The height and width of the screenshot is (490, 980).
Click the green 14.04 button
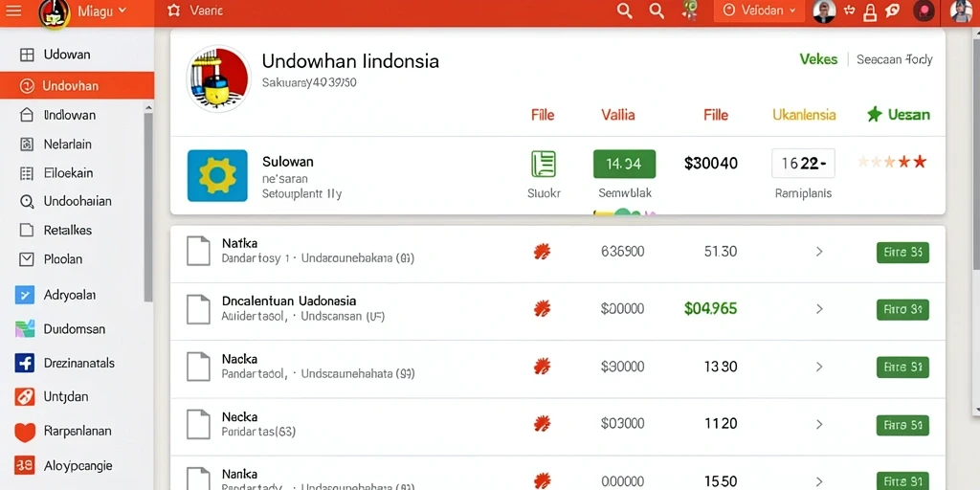click(x=624, y=164)
